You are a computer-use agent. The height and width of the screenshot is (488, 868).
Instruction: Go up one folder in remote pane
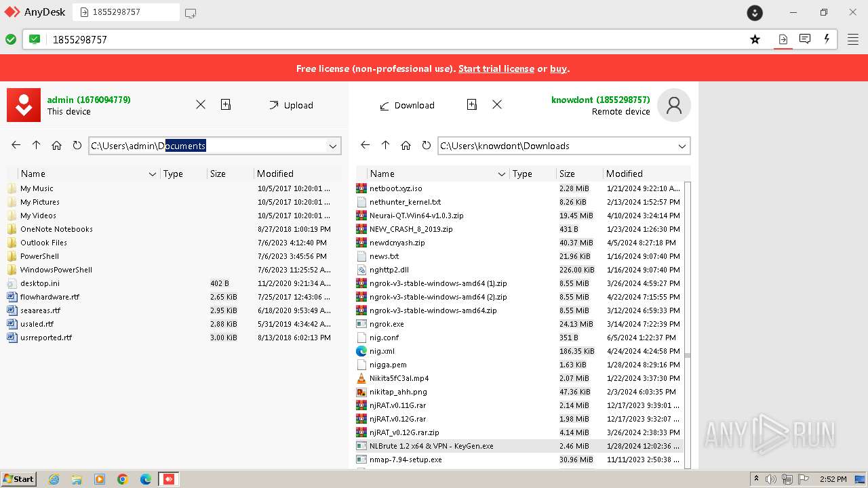[385, 145]
